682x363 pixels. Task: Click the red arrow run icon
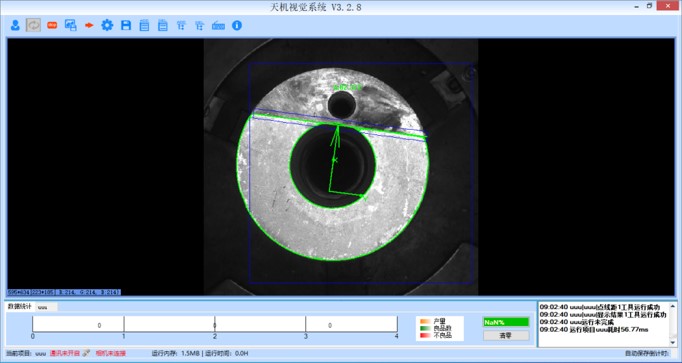coord(89,25)
